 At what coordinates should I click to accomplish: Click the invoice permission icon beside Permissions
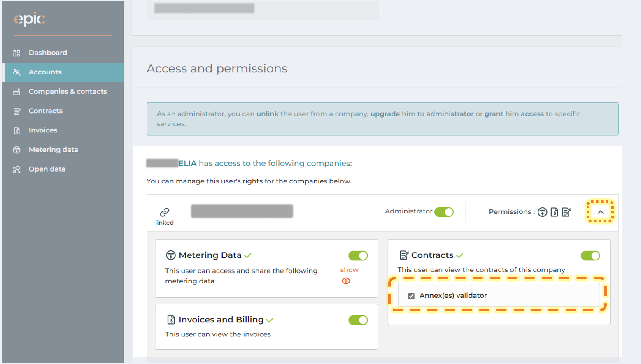tap(555, 212)
